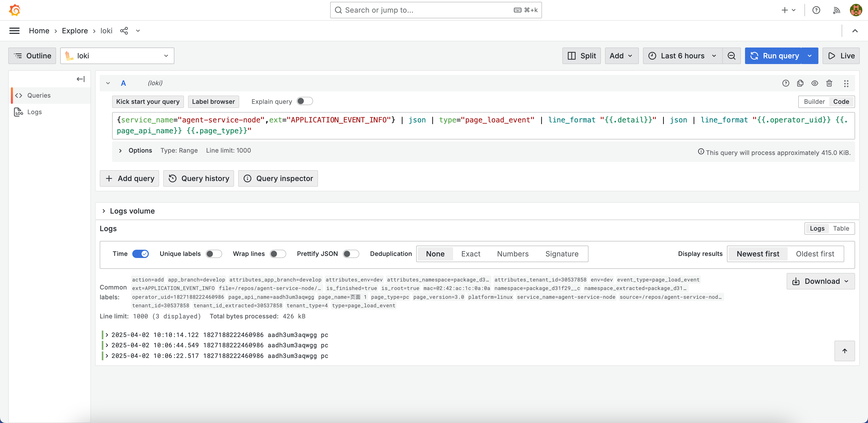Select Numbers deduplication option

tap(513, 254)
